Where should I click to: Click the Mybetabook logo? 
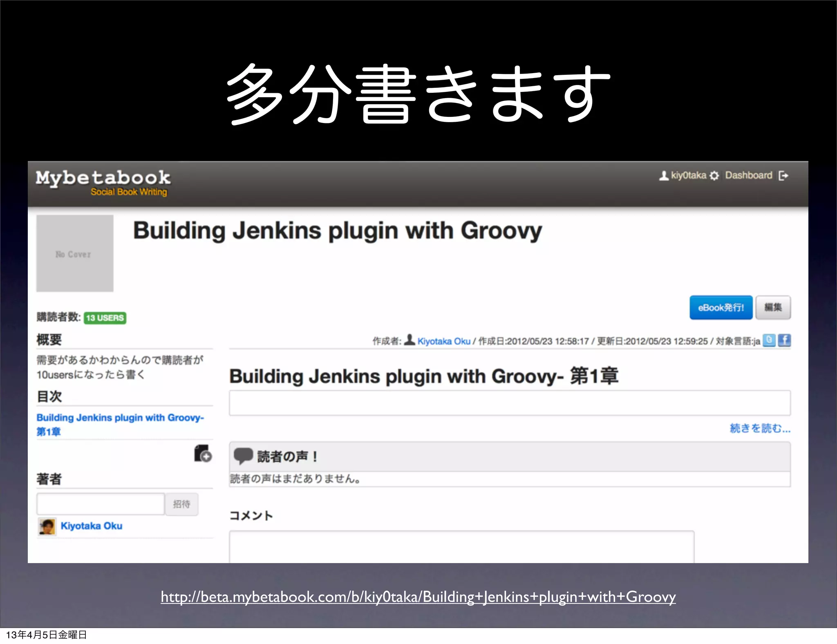point(103,178)
